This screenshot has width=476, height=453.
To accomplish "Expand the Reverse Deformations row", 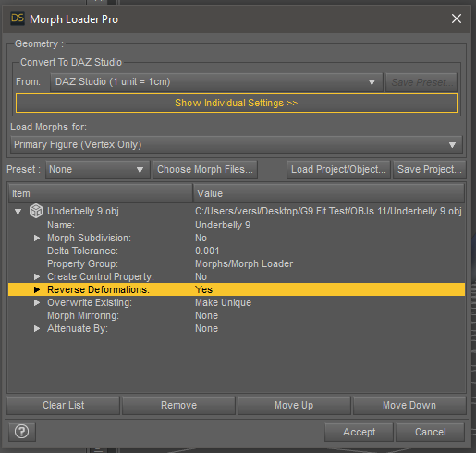I will (37, 289).
